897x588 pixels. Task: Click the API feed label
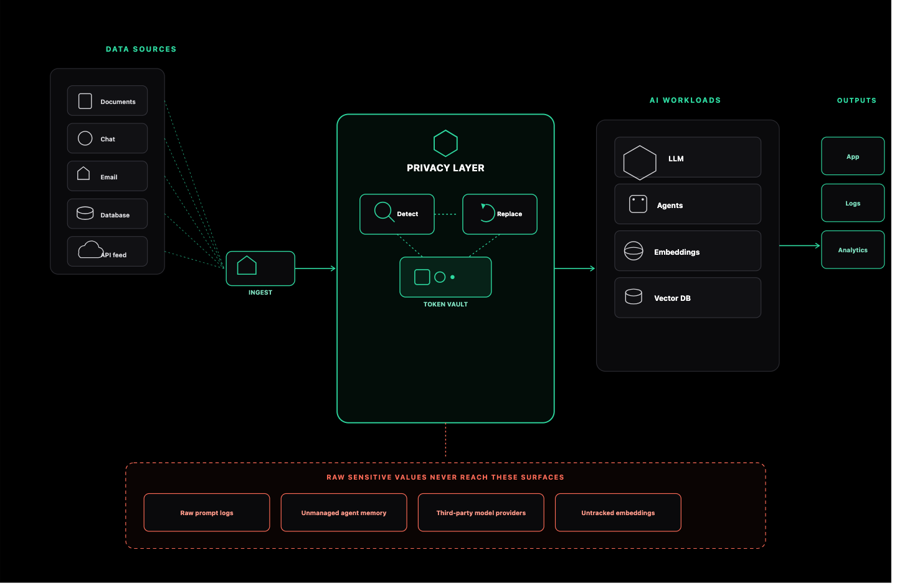tap(114, 255)
